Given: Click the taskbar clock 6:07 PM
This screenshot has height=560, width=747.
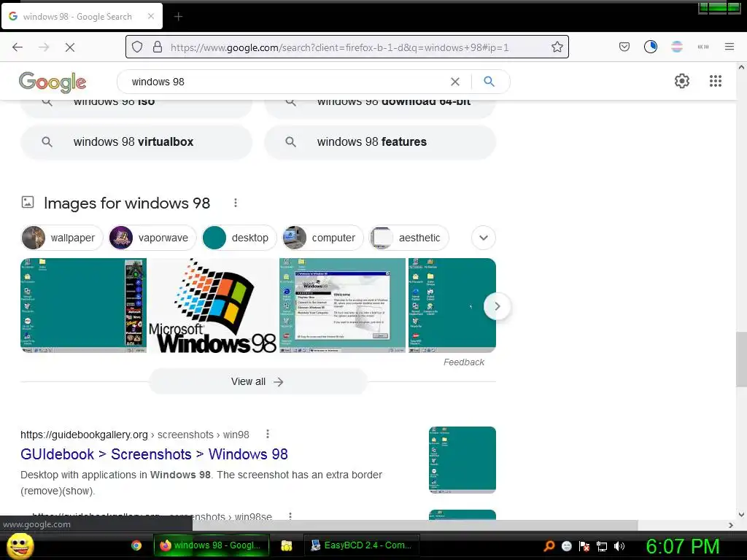Looking at the screenshot, I should click(x=682, y=546).
